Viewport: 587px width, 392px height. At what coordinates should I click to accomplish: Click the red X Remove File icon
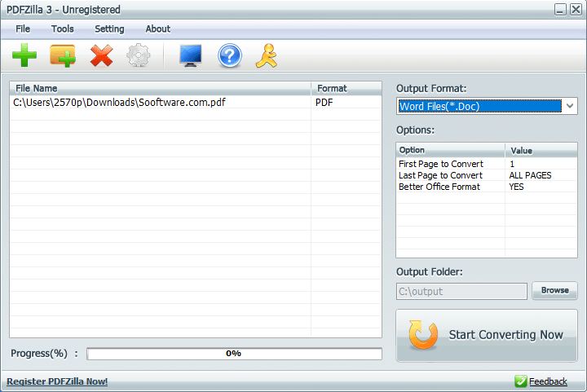[101, 55]
